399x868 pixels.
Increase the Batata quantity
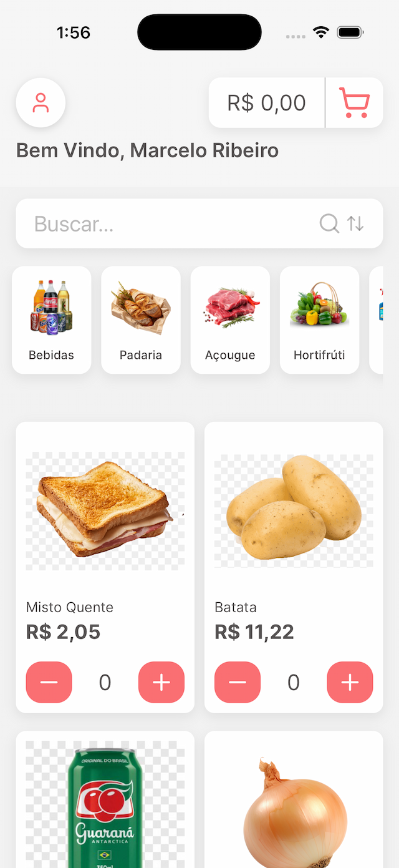pyautogui.click(x=350, y=682)
